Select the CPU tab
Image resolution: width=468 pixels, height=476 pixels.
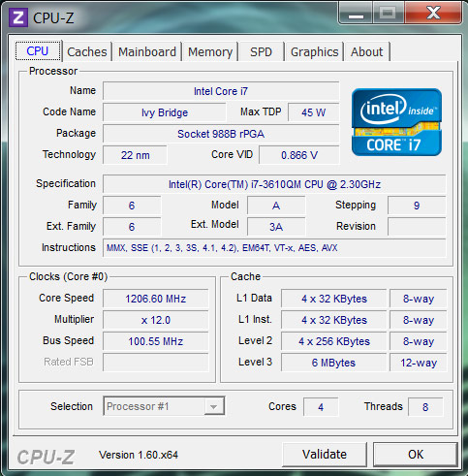pyautogui.click(x=38, y=51)
